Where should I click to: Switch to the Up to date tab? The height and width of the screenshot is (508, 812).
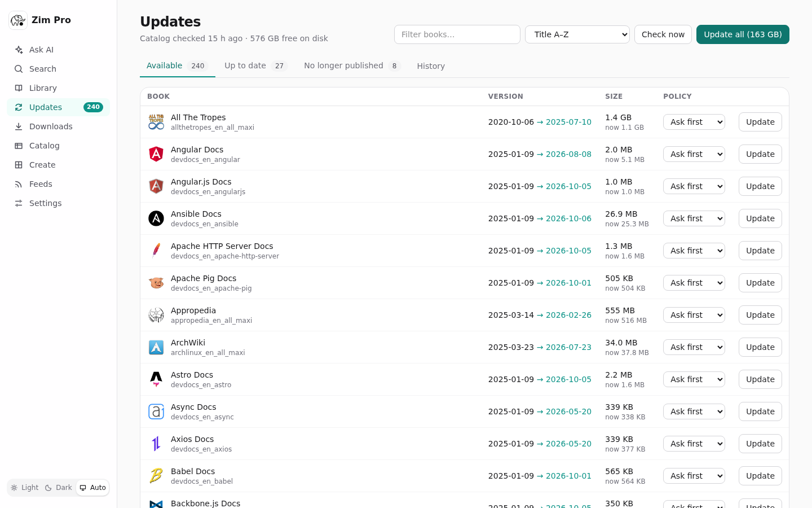256,65
